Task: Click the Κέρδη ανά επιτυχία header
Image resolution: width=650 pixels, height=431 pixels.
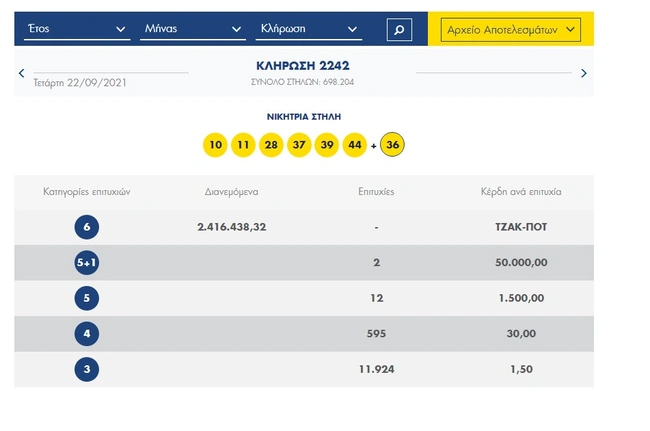Action: 520,191
